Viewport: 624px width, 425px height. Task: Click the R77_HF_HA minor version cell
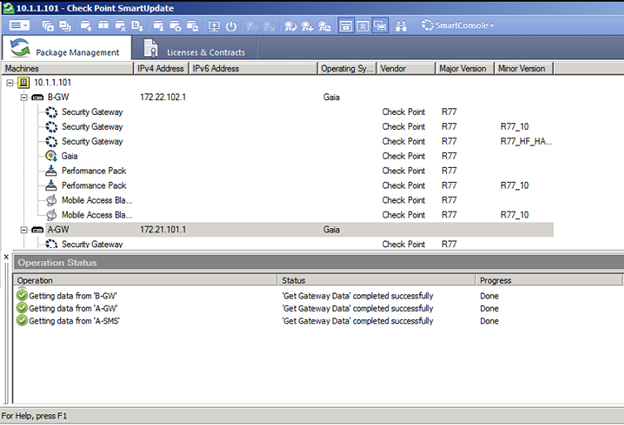(526, 141)
